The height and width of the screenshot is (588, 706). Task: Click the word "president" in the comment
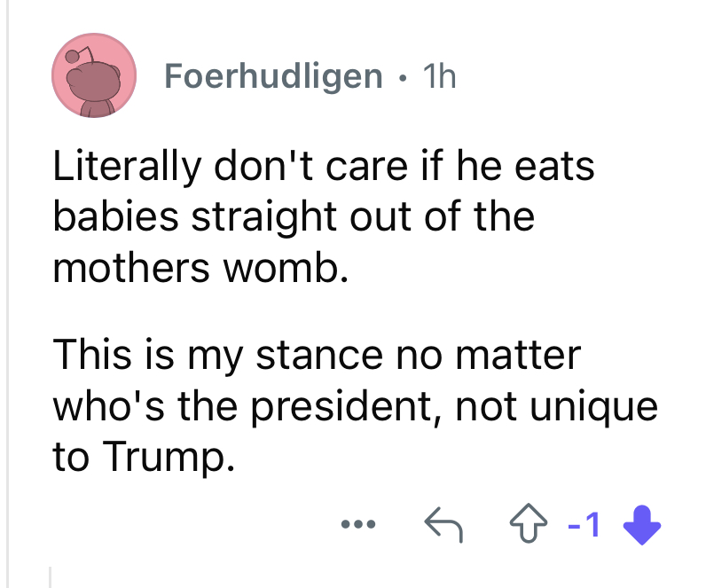coord(344,407)
